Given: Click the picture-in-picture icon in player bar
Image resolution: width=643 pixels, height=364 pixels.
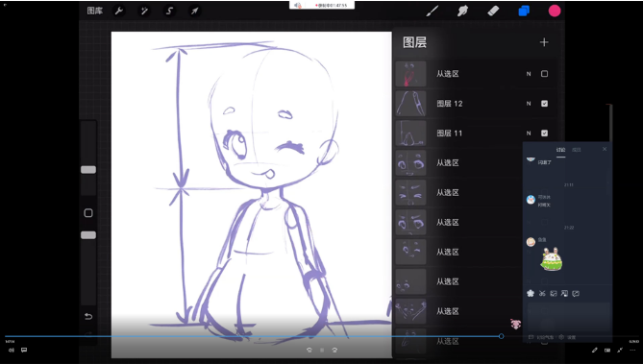Looking at the screenshot, I should (607, 350).
